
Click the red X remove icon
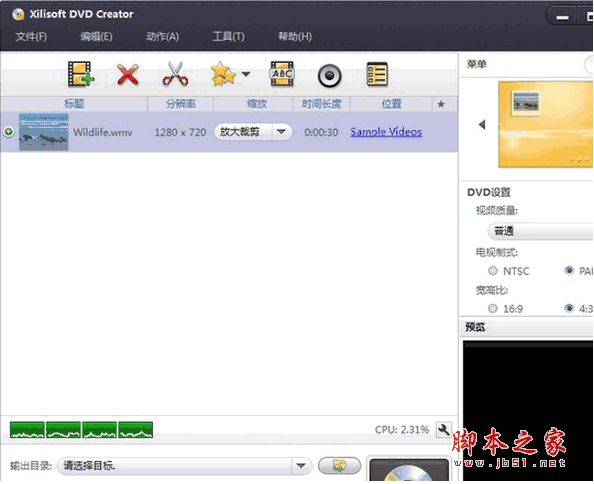coord(128,74)
